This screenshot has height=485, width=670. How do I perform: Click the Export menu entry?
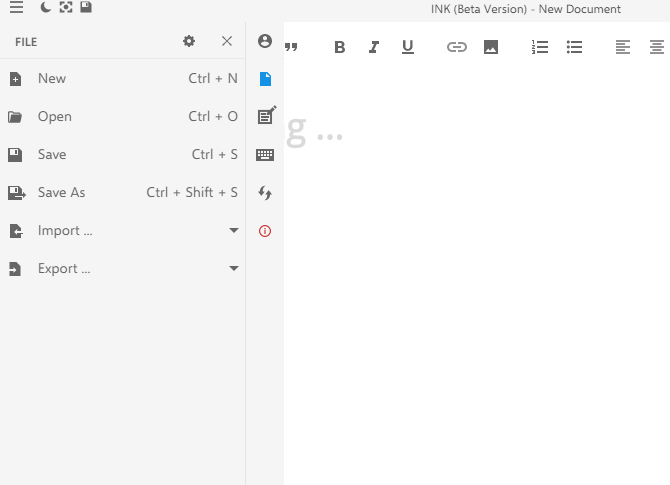tap(123, 269)
